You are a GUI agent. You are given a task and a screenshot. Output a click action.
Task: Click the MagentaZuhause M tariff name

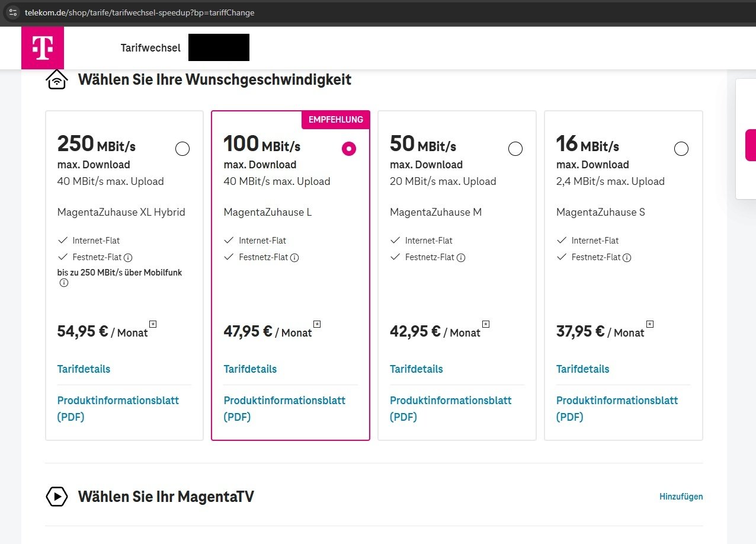[435, 212]
